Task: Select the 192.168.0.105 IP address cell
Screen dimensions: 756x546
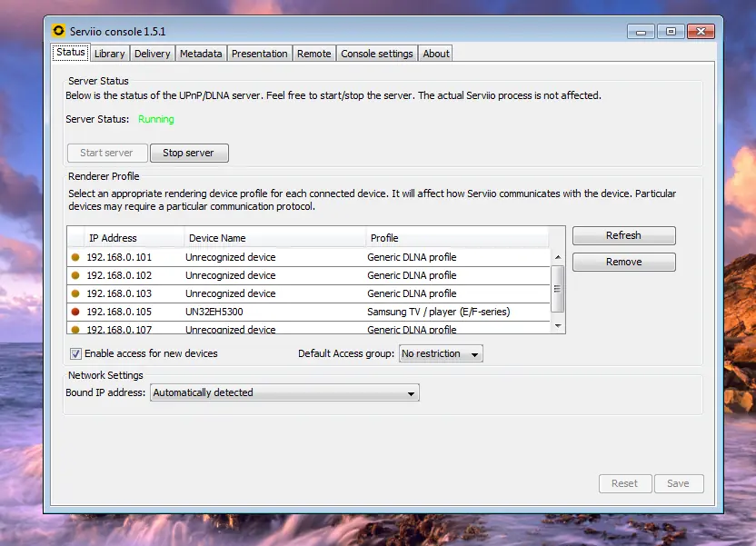Action: (119, 312)
